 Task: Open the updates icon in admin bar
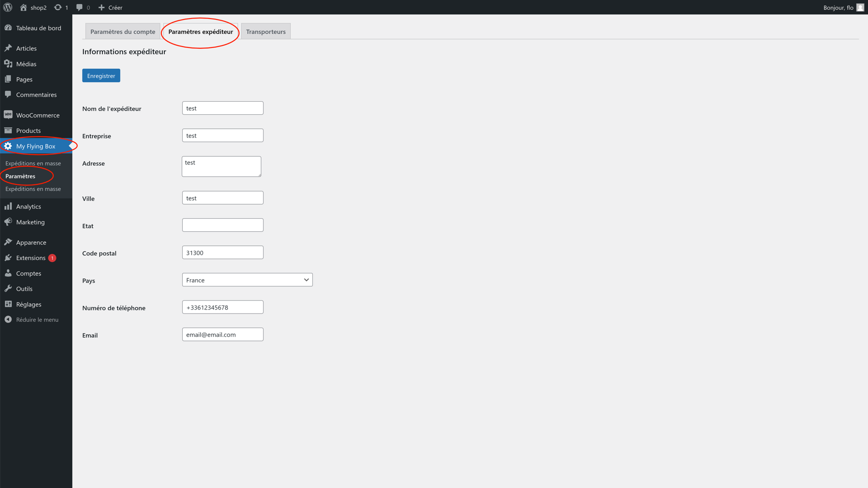tap(58, 7)
